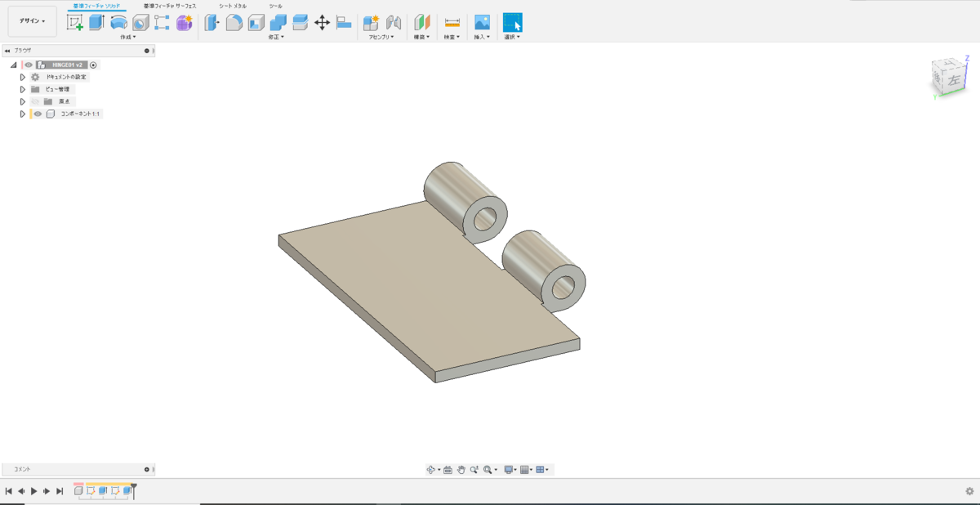Screen dimensions: 980x505
Task: Open the 選択 dropdown menu
Action: click(512, 37)
